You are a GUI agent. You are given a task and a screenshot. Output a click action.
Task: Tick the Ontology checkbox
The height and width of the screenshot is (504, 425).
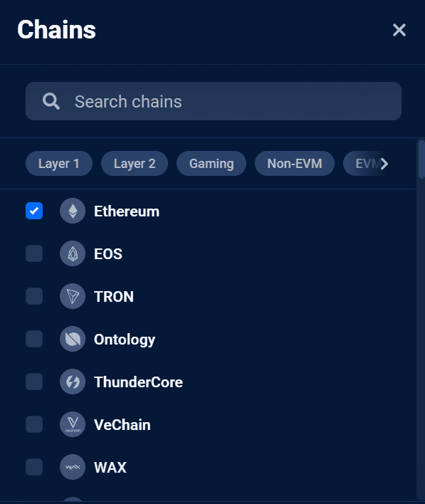click(34, 339)
